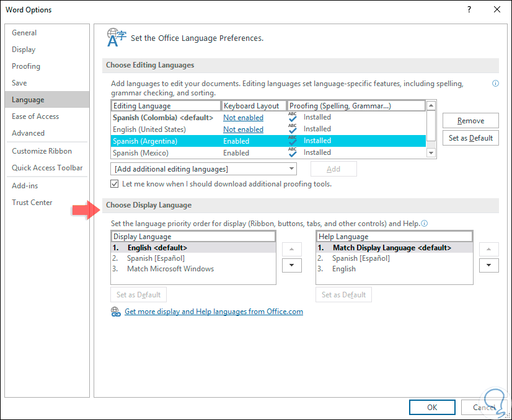
Task: Select Spanish (Argentina) editing language row
Action: [268, 141]
